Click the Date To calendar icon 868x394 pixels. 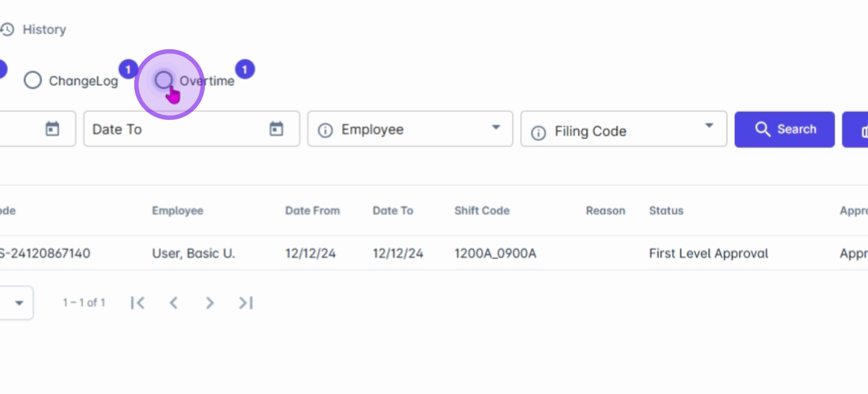tap(276, 129)
